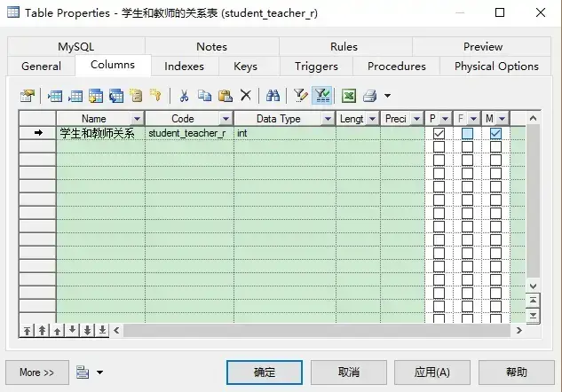This screenshot has height=392, width=562.
Task: Click the Replicate Columns toolbar icon
Action: pos(116,96)
